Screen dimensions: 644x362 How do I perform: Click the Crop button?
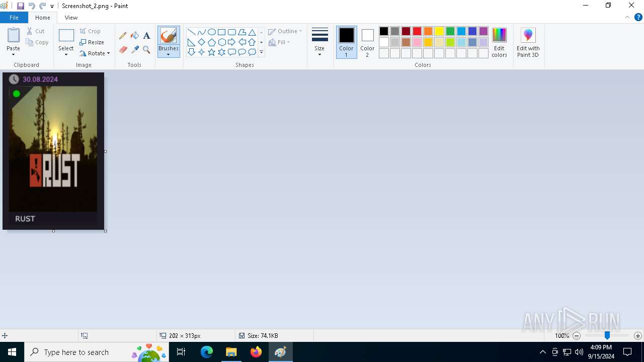coord(91,31)
